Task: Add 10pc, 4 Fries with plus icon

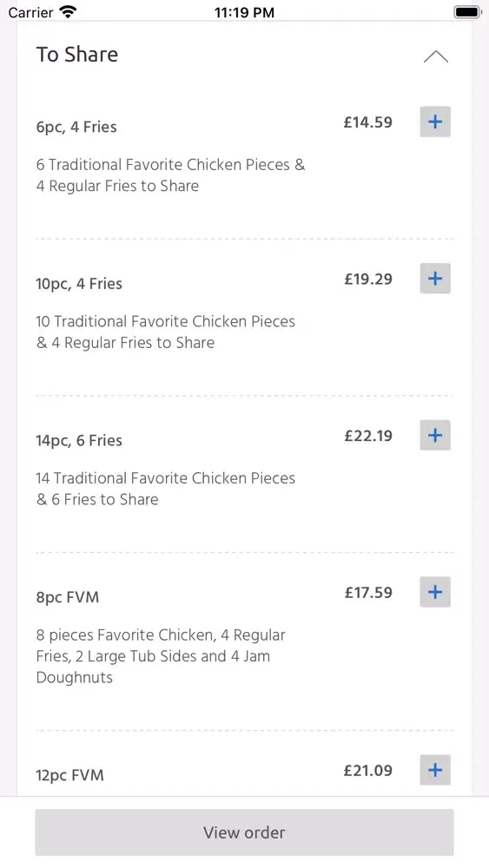Action: point(435,279)
